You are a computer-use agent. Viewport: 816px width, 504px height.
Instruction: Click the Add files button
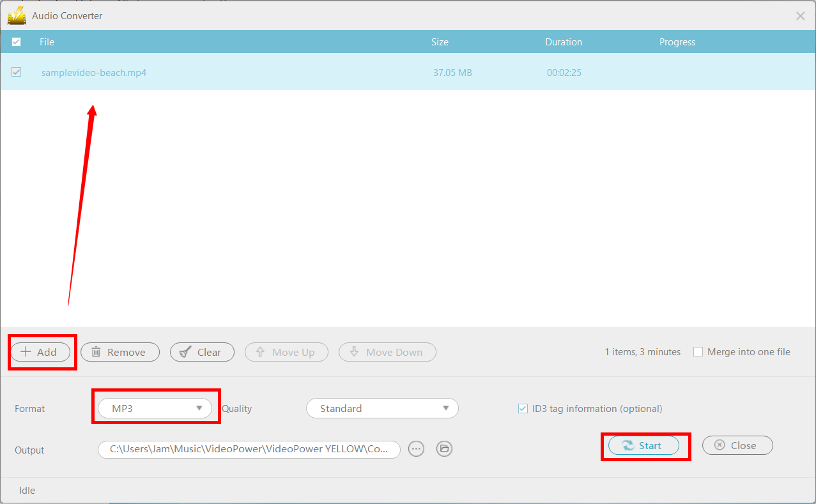tap(40, 352)
